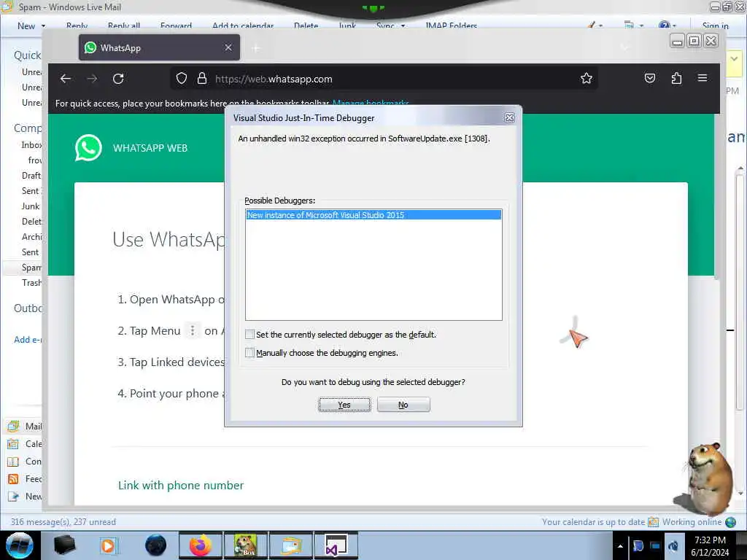Select Spam folder in Live Mail
Viewport: 747px width, 560px height.
[x=31, y=268]
